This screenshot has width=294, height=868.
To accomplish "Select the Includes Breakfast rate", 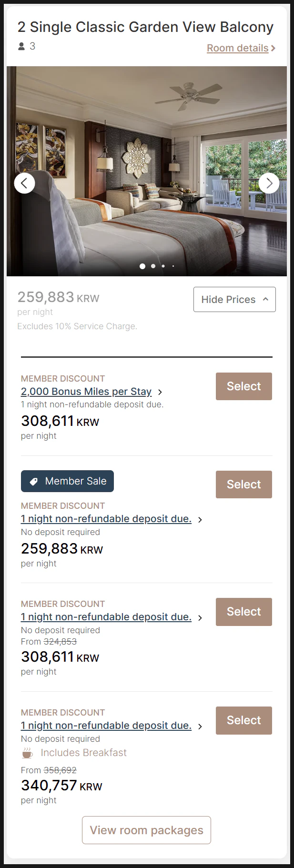I will 243,720.
